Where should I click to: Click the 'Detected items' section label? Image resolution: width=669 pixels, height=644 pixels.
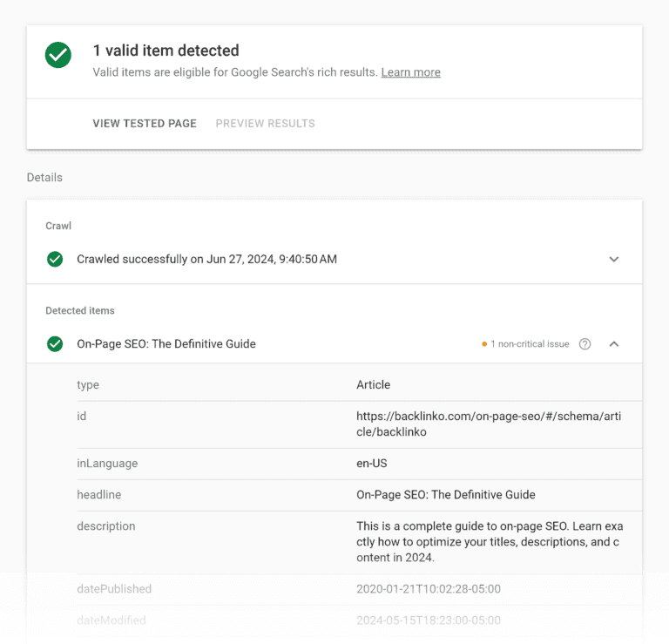pyautogui.click(x=80, y=311)
